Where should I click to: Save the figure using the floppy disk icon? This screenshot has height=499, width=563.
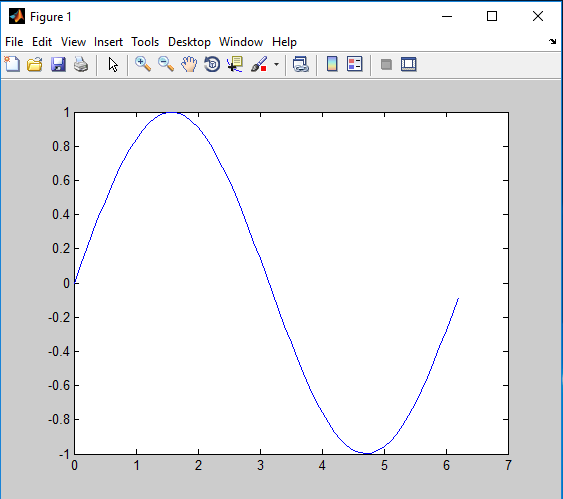pyautogui.click(x=58, y=65)
